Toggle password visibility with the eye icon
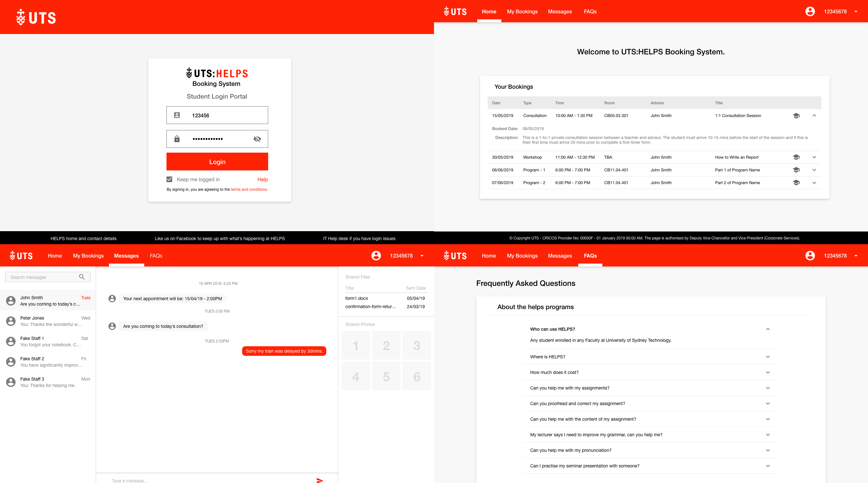This screenshot has width=868, height=483. pyautogui.click(x=257, y=139)
